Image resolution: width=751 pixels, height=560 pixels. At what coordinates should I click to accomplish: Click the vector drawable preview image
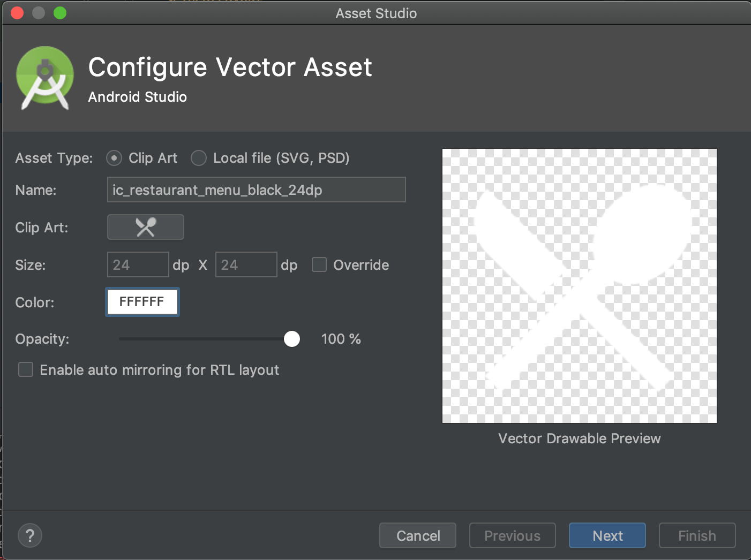579,286
